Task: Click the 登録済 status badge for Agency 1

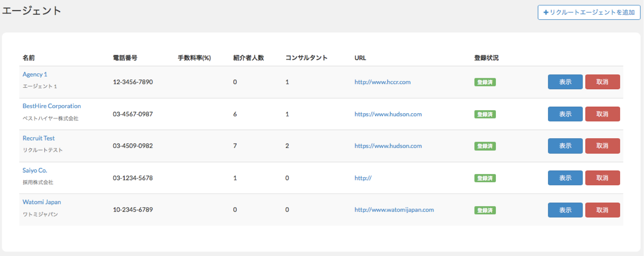Action: click(x=484, y=82)
